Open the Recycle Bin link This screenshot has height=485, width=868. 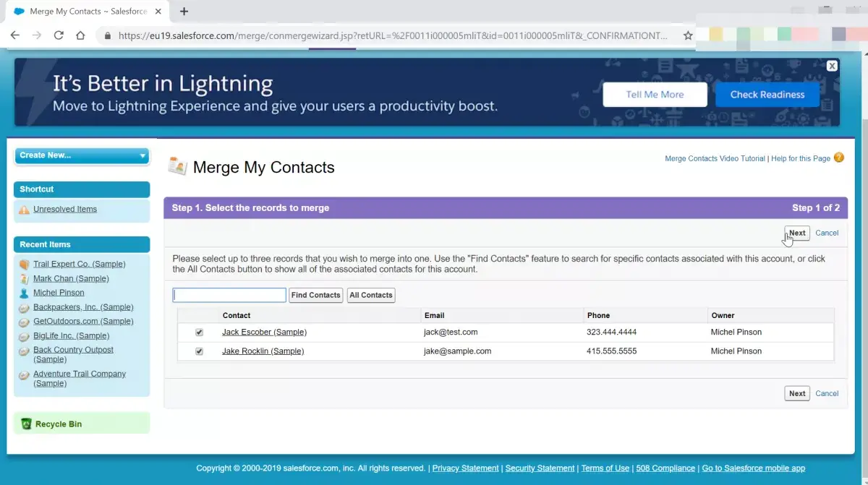[59, 424]
